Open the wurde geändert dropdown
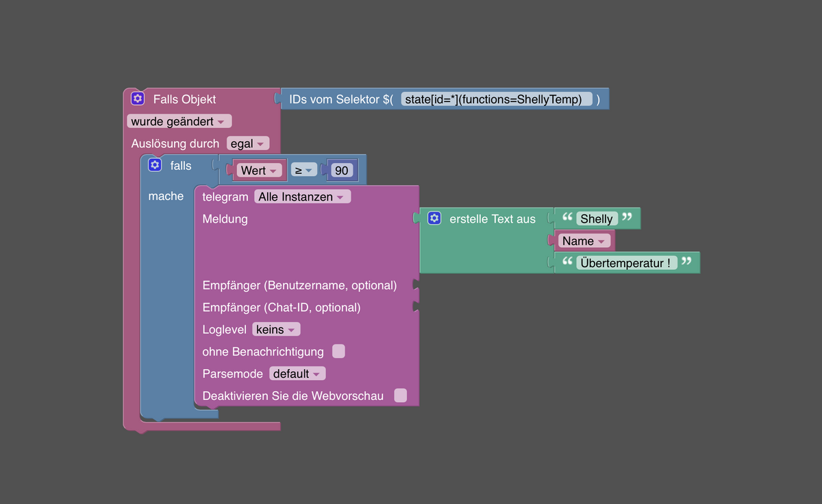The image size is (822, 504). pos(179,121)
